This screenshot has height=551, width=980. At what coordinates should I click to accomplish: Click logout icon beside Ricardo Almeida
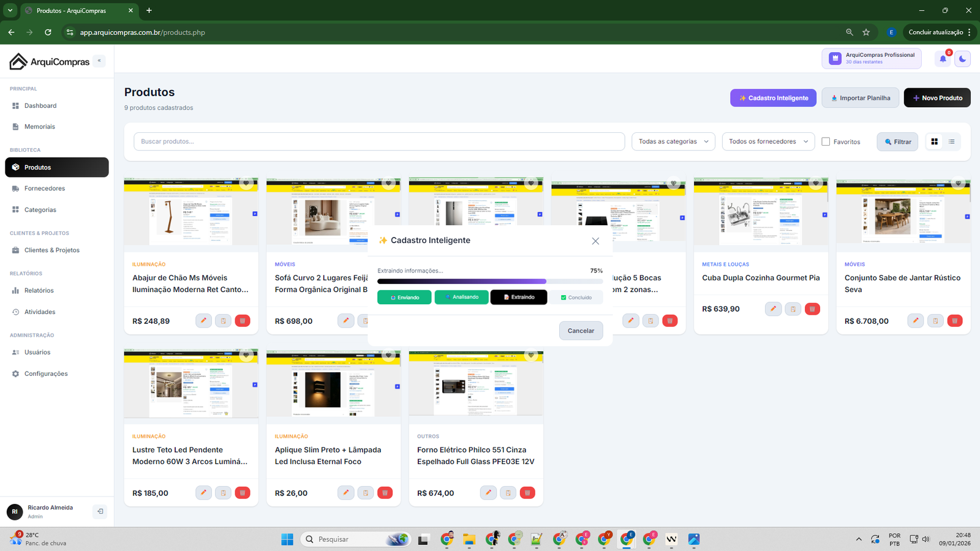tap(100, 511)
